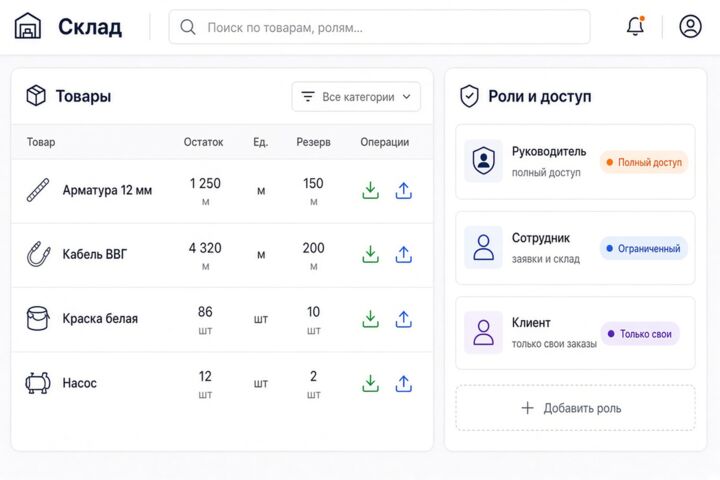Image resolution: width=720 pixels, height=480 pixels.
Task: Select the Краска белая product name
Action: click(100, 318)
